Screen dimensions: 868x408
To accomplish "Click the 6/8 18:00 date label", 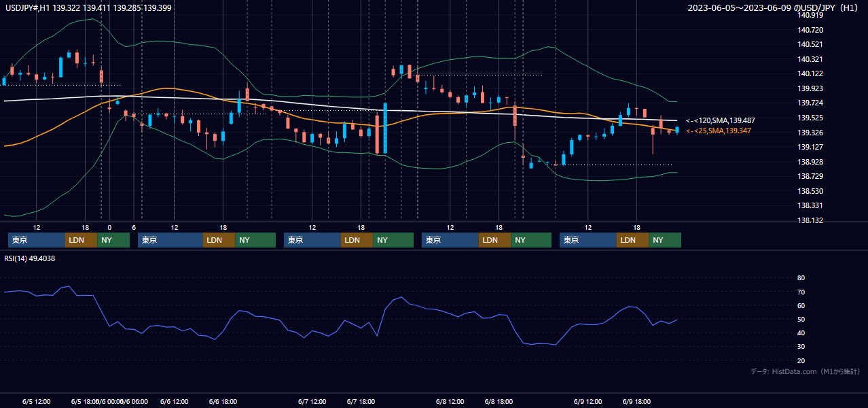I will [x=499, y=402].
